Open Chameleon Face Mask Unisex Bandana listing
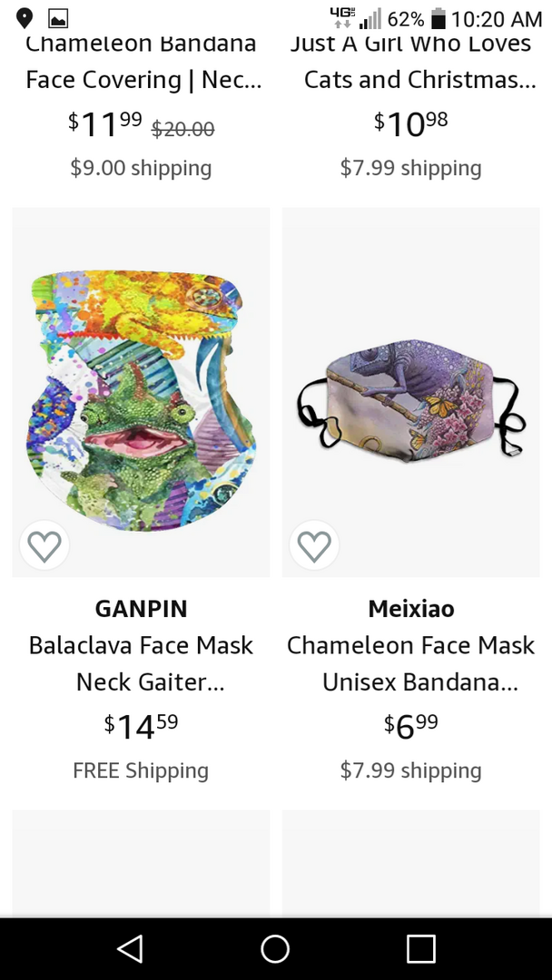 coord(410,663)
